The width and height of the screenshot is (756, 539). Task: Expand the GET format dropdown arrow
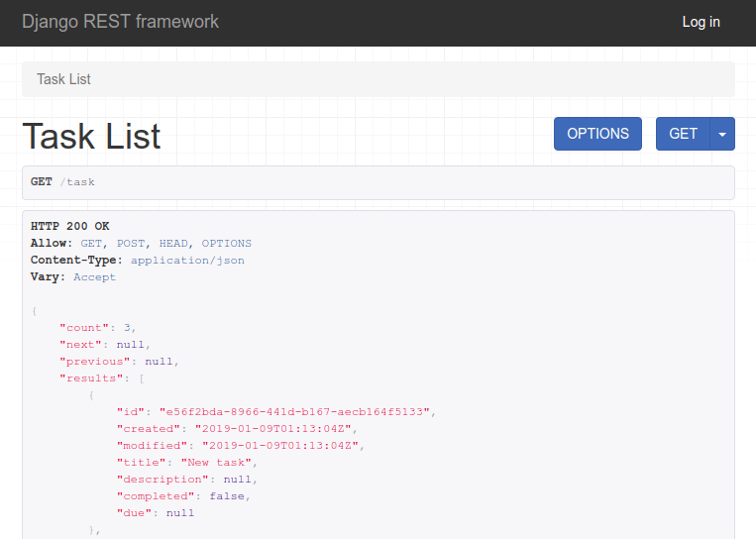coord(722,134)
